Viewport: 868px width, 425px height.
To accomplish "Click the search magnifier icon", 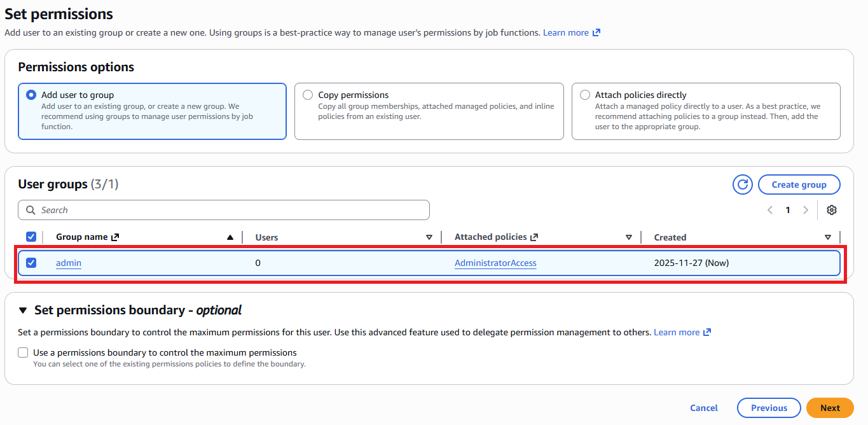I will coord(31,210).
